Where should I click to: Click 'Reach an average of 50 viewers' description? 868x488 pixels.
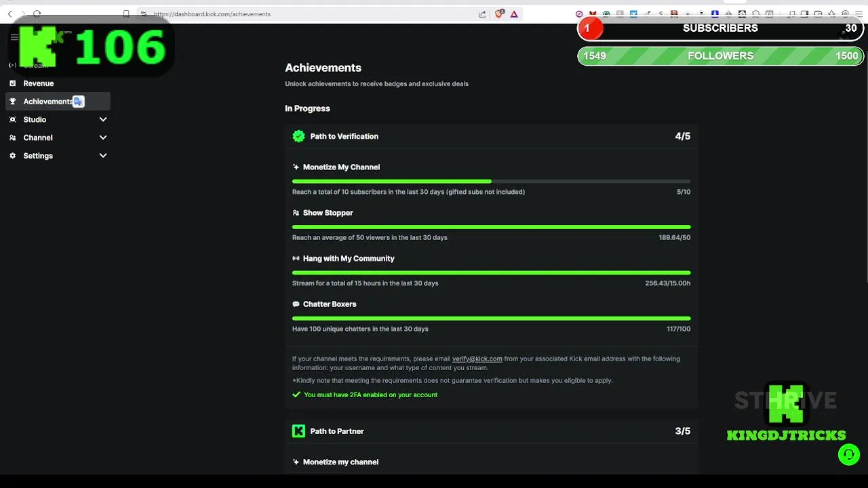coord(370,238)
